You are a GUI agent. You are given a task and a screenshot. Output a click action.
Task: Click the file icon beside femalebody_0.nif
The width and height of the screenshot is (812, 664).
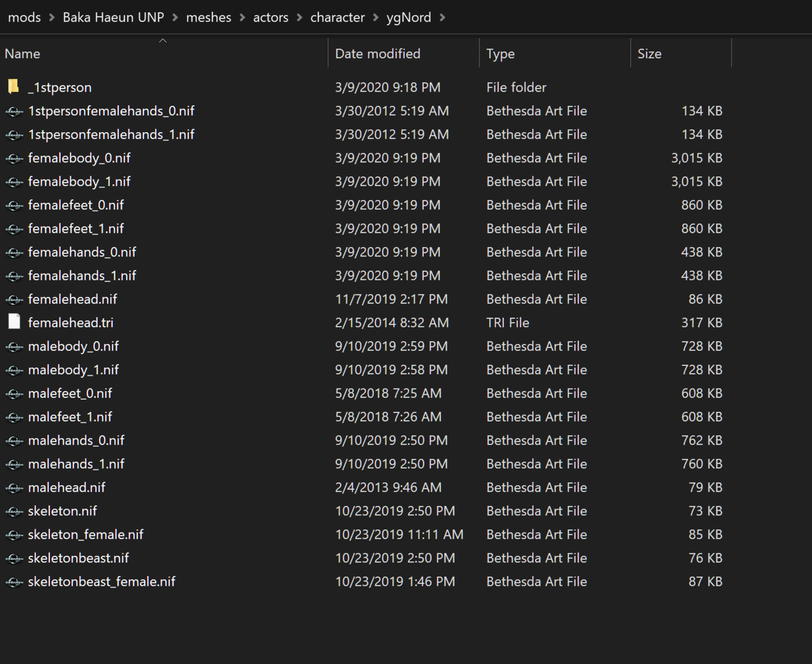point(14,157)
